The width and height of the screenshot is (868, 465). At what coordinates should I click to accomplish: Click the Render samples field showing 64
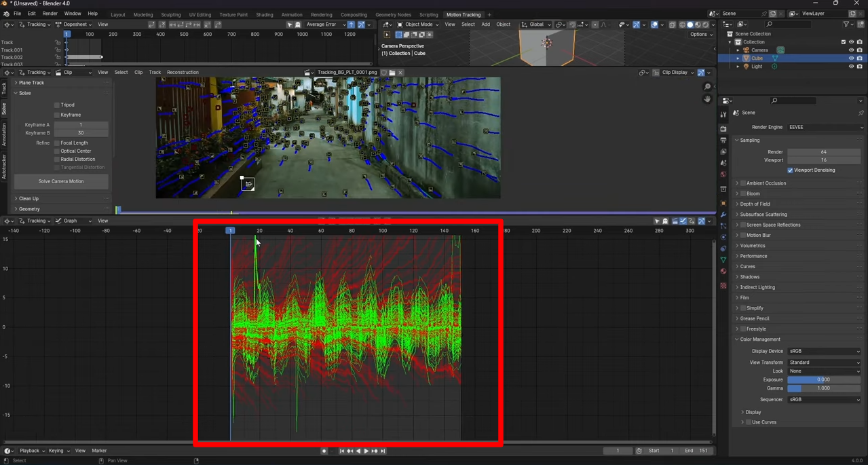coord(824,152)
